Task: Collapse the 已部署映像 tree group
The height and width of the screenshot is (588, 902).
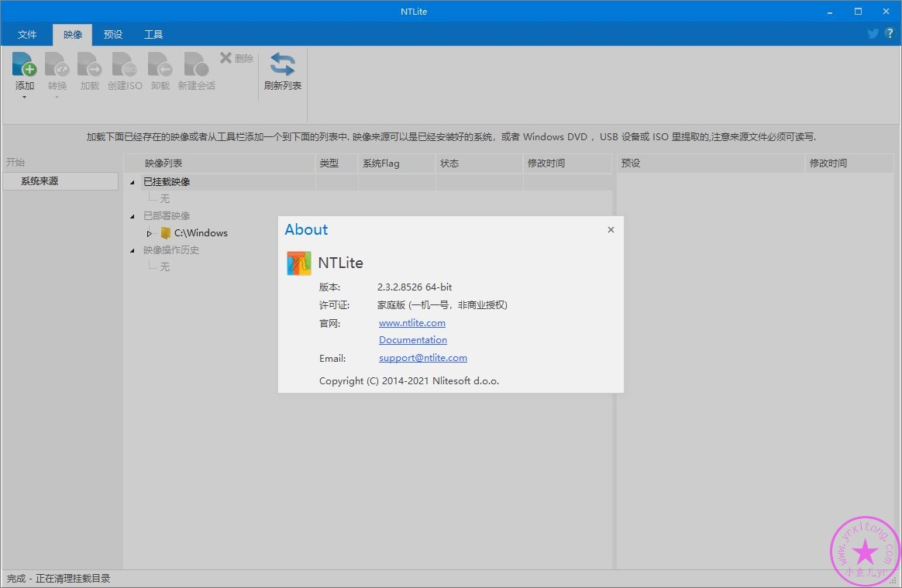Action: click(133, 216)
